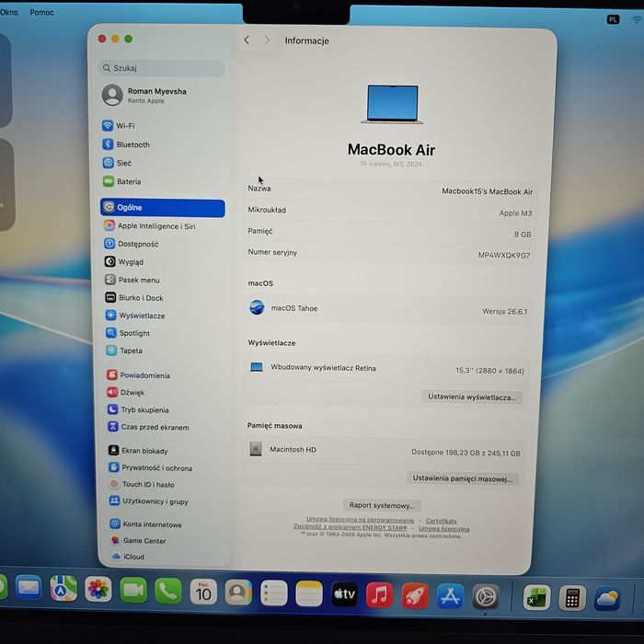Viewport: 644px width, 644px height.
Task: Open Reminders from the Dock
Action: click(x=274, y=592)
